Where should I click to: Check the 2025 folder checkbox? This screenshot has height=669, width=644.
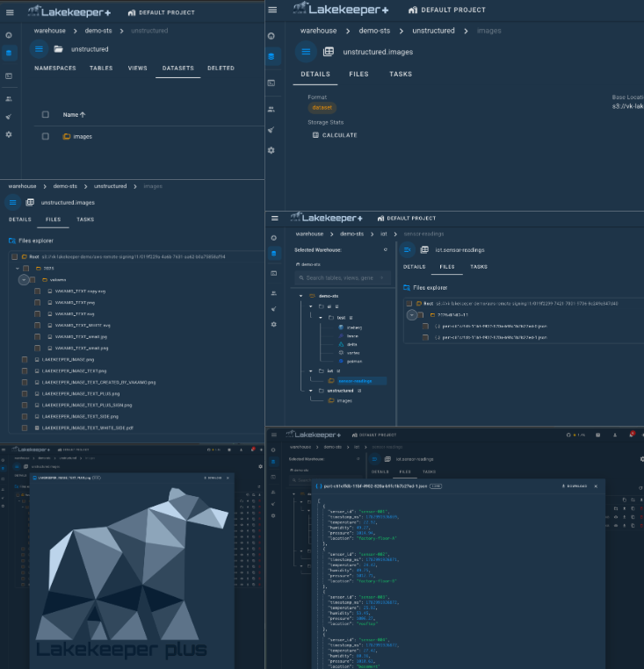(x=26, y=269)
